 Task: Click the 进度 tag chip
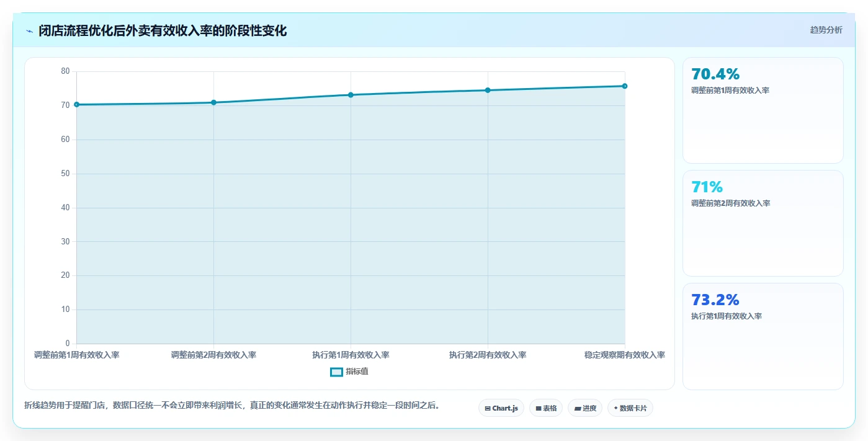(585, 408)
